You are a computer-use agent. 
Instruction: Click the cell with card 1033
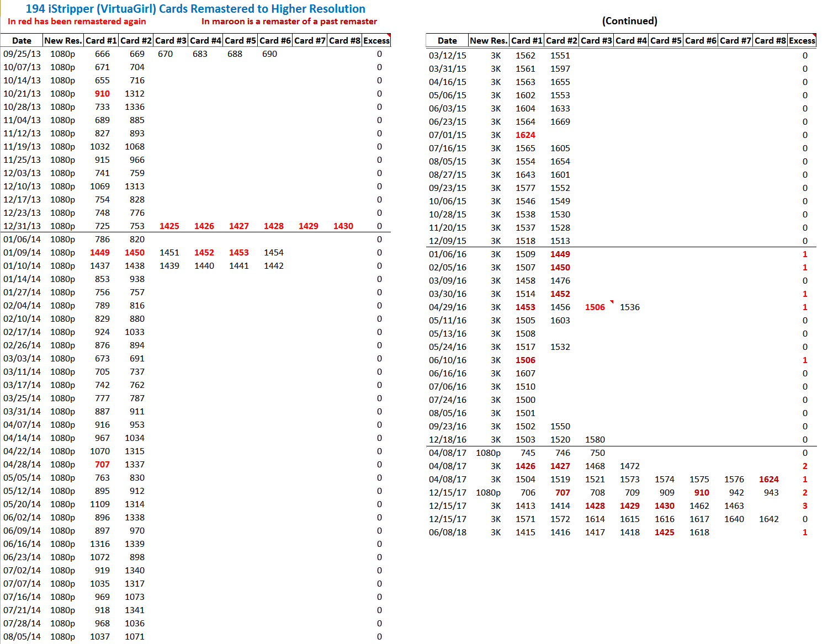point(135,332)
